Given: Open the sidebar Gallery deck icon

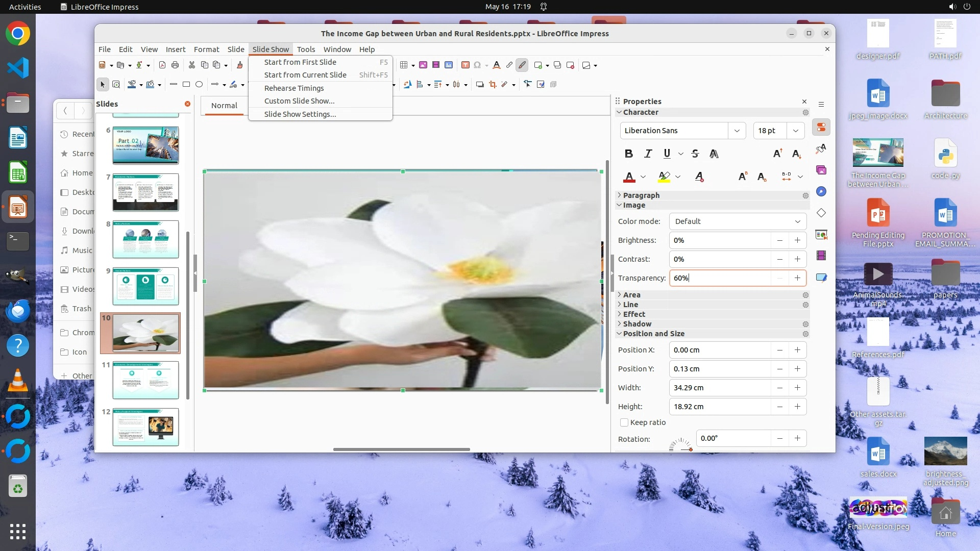Looking at the screenshot, I should 821,170.
